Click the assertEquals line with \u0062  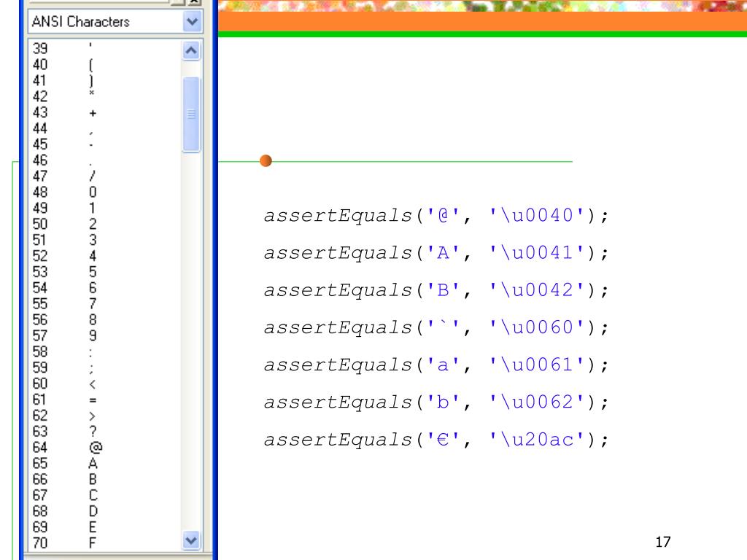436,402
